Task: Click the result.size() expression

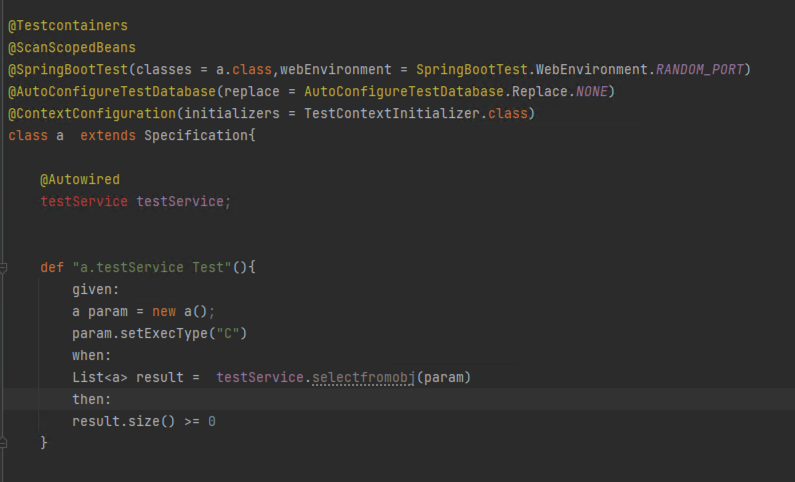Action: tap(124, 422)
